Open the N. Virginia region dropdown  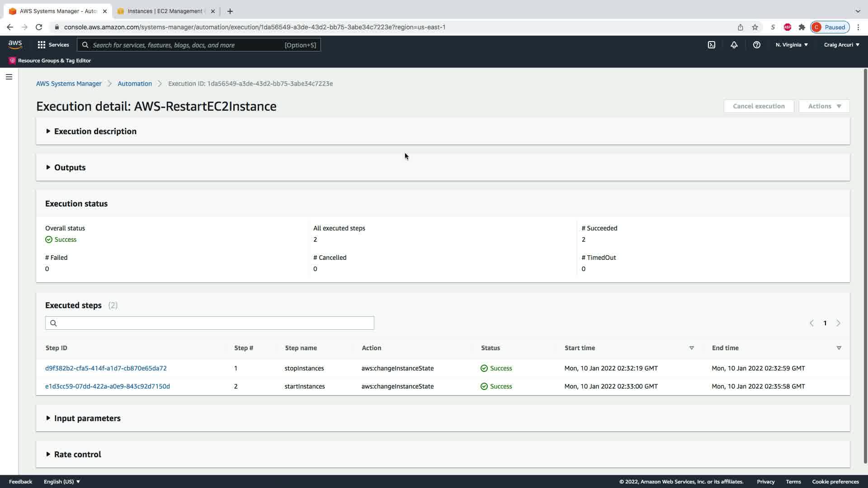(792, 45)
